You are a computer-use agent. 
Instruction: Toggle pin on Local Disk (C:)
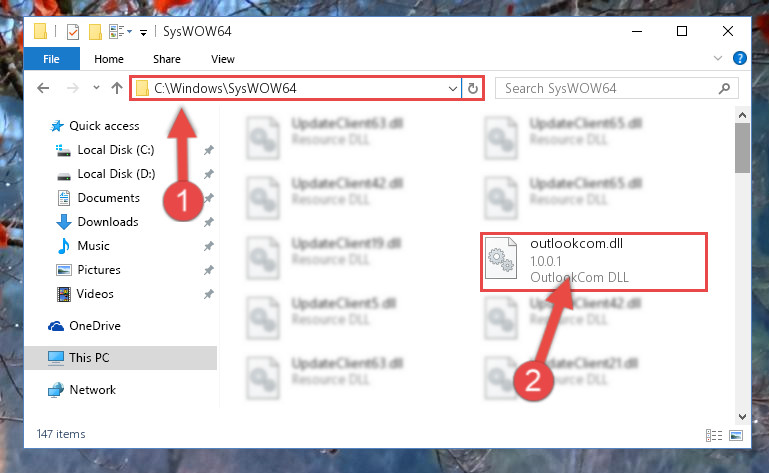click(x=208, y=150)
